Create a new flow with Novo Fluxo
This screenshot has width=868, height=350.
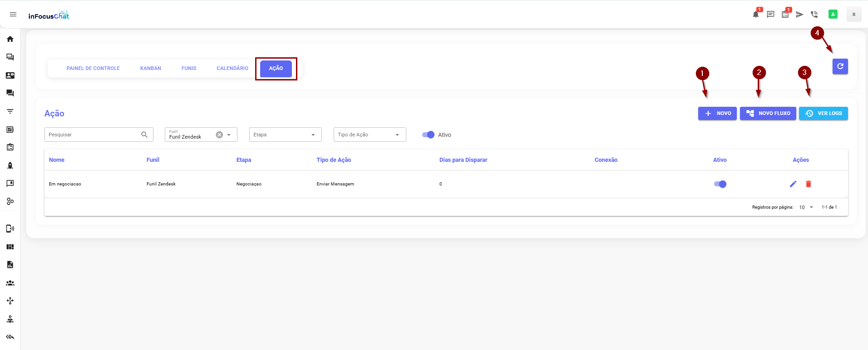[x=768, y=113]
